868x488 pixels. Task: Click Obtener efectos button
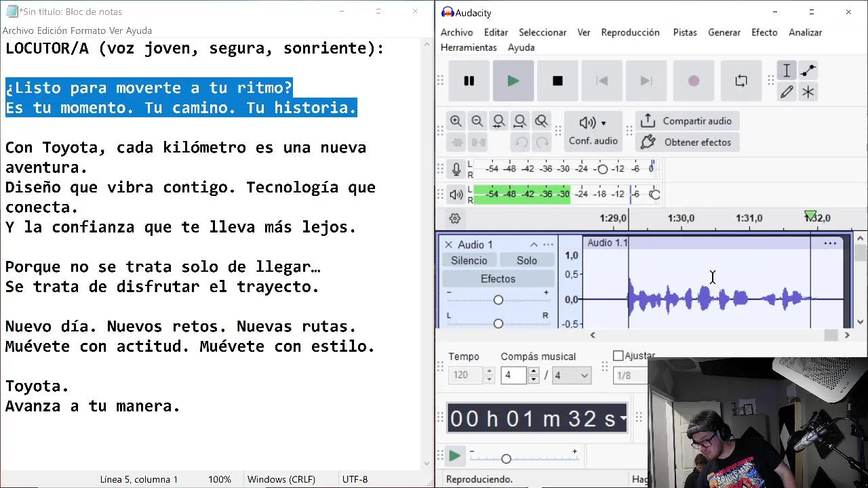[688, 142]
